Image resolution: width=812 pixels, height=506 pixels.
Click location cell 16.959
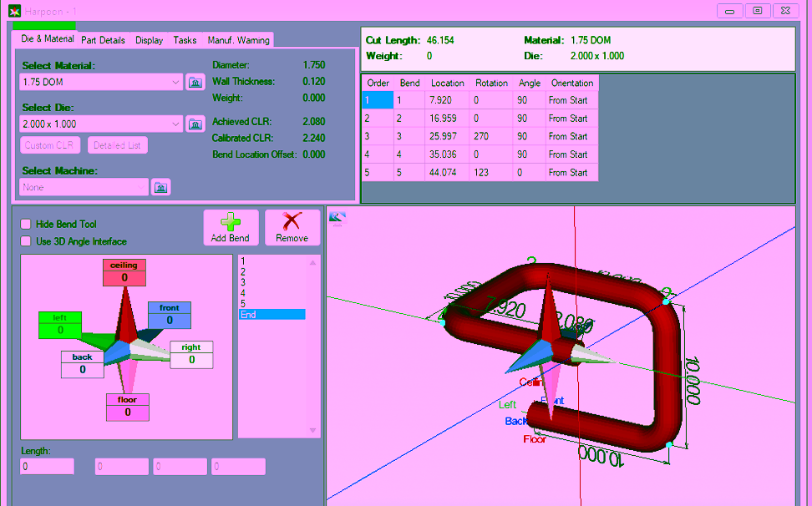448,119
